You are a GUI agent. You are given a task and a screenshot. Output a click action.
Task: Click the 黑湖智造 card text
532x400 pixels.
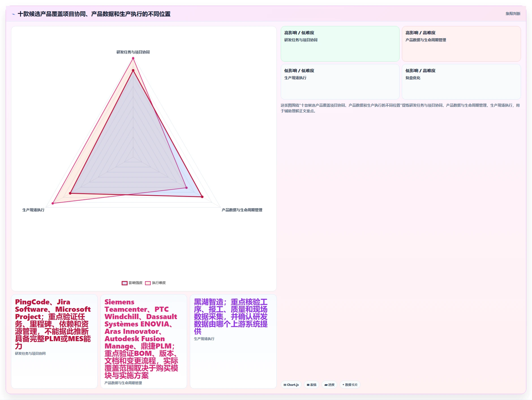(x=231, y=317)
